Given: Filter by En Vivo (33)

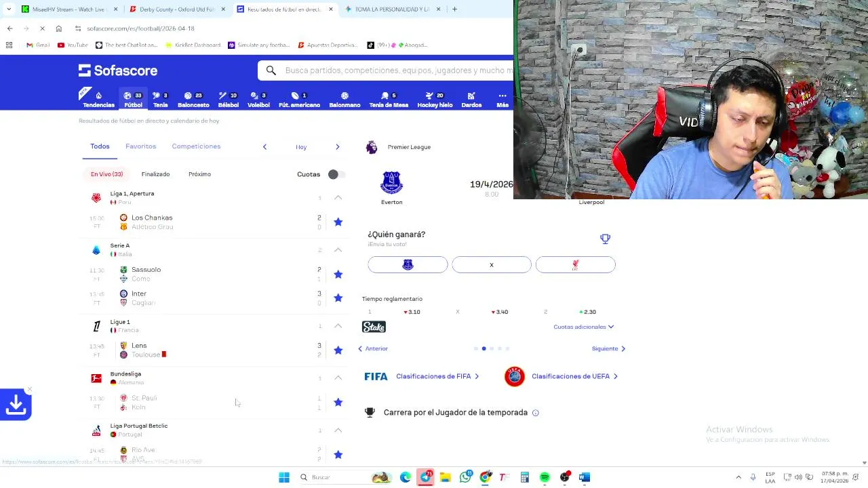Looking at the screenshot, I should pyautogui.click(x=107, y=174).
